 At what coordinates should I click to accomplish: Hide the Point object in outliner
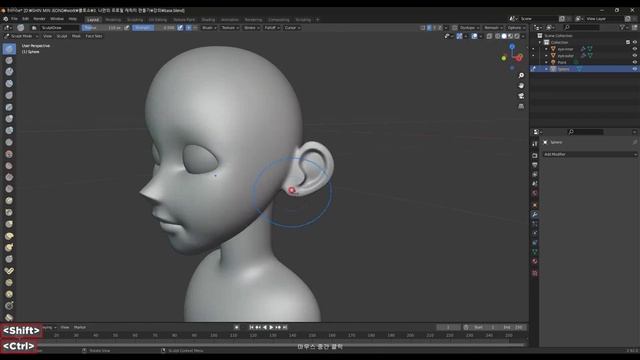pos(635,62)
